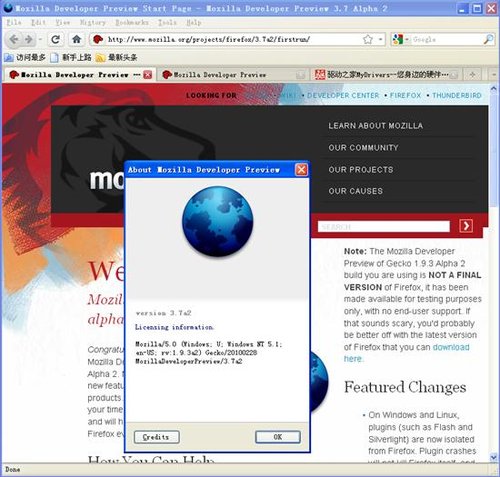Click the Licensing information link
Viewport: 500px width, 477px height.
(x=174, y=327)
